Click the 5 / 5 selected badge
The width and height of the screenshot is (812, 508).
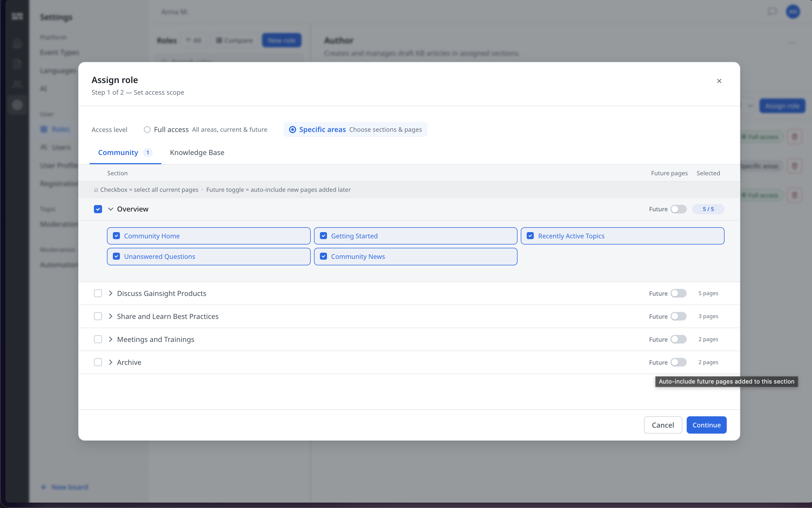coord(708,209)
